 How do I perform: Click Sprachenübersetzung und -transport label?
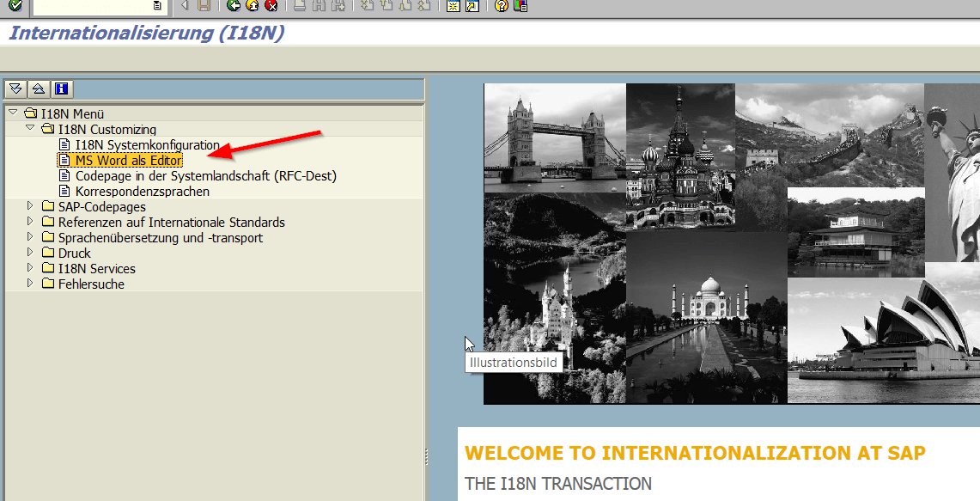pos(161,238)
